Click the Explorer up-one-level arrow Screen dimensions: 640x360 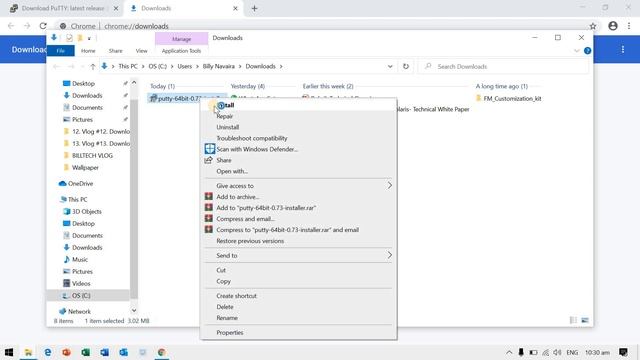93,67
